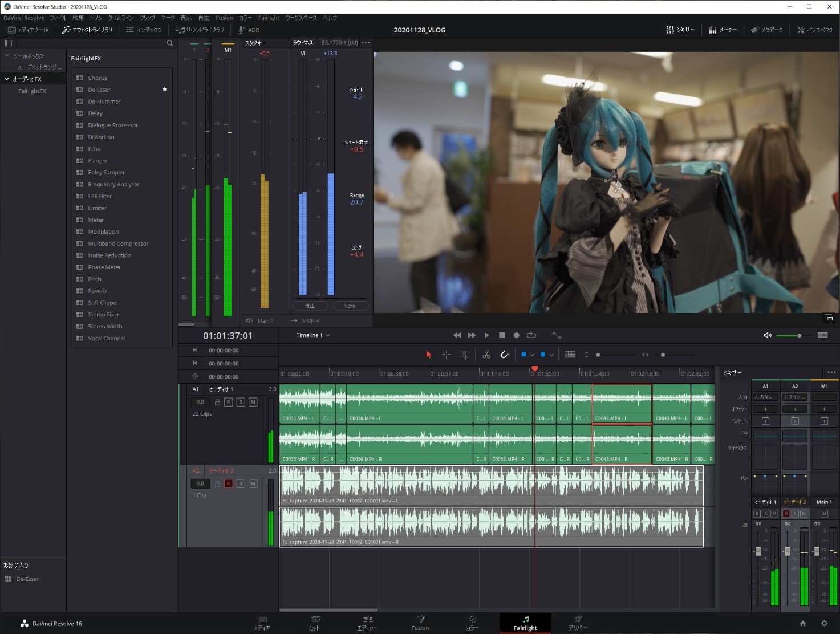This screenshot has height=634, width=840.
Task: Click the lock icon on track A1
Action: pyautogui.click(x=217, y=402)
